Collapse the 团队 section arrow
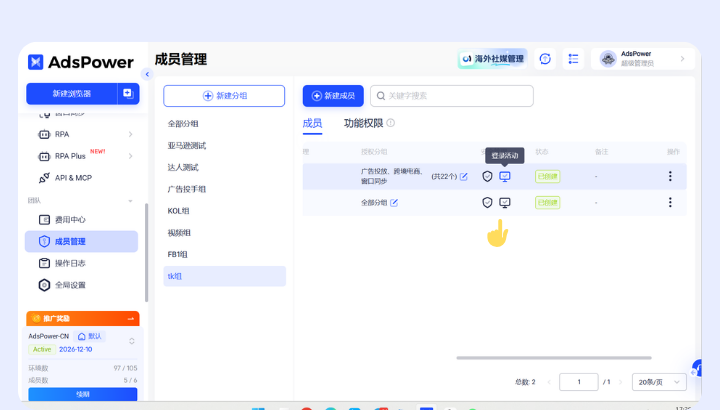The height and width of the screenshot is (410, 720). coord(130,201)
